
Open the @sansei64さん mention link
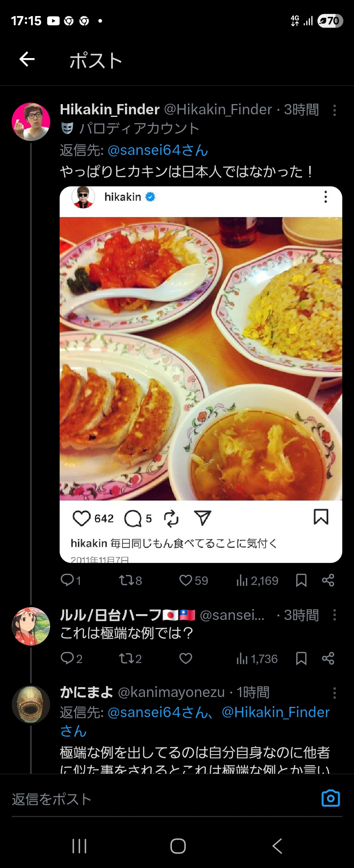(x=158, y=150)
